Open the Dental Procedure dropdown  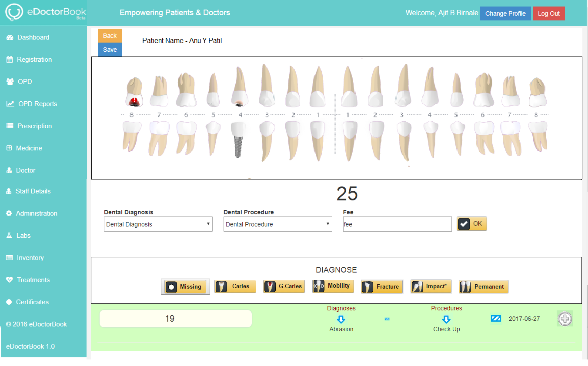(277, 224)
